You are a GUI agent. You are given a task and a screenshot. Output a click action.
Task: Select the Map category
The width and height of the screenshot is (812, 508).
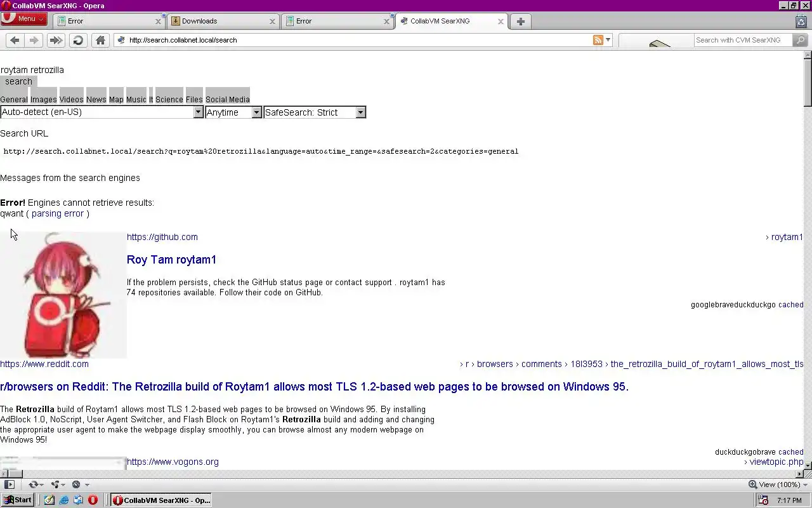(x=116, y=99)
